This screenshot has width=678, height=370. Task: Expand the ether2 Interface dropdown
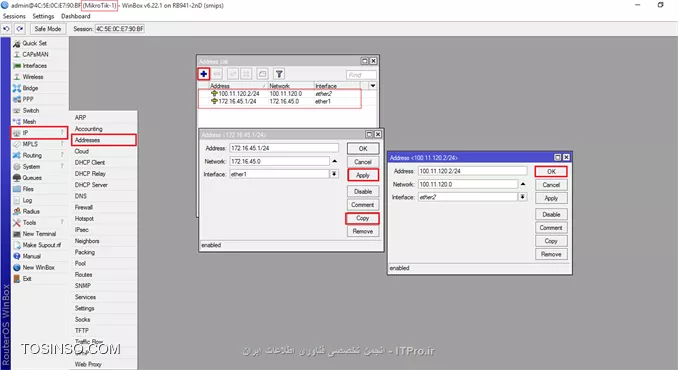523,197
